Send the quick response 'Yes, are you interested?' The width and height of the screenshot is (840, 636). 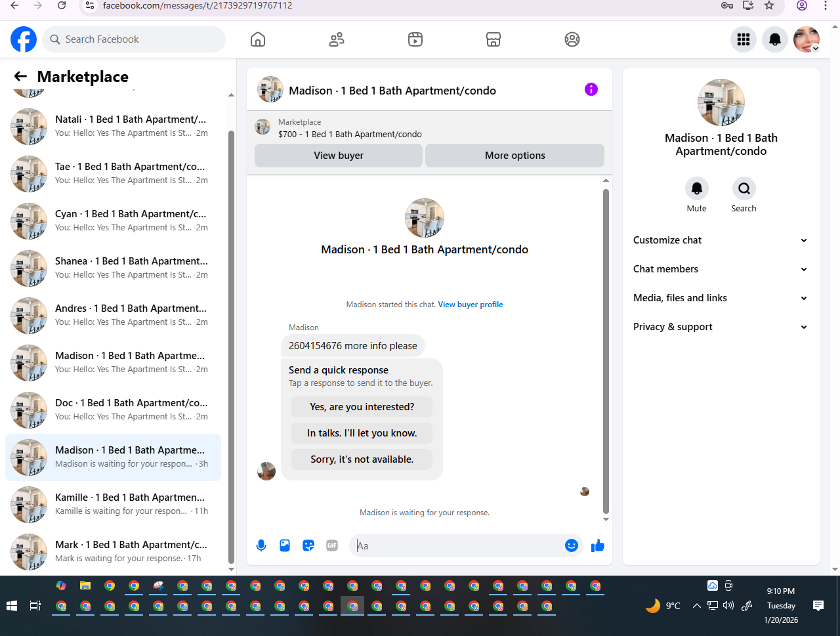point(362,407)
